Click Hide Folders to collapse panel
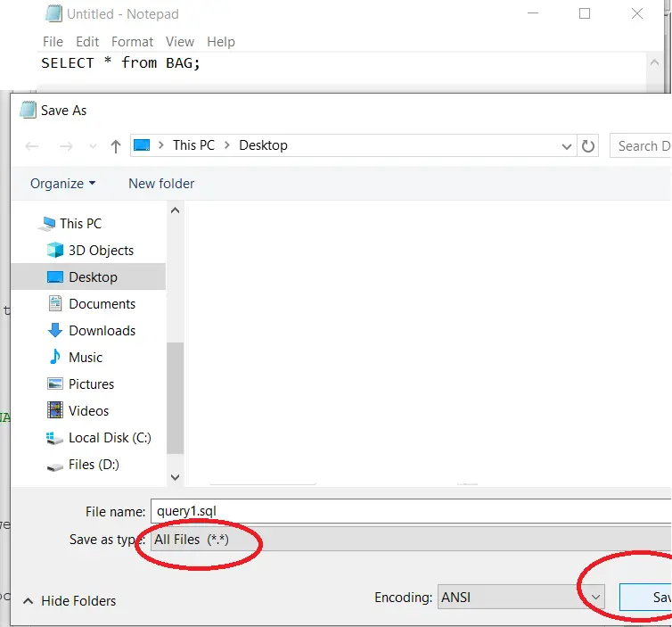The image size is (672, 627). 78,601
